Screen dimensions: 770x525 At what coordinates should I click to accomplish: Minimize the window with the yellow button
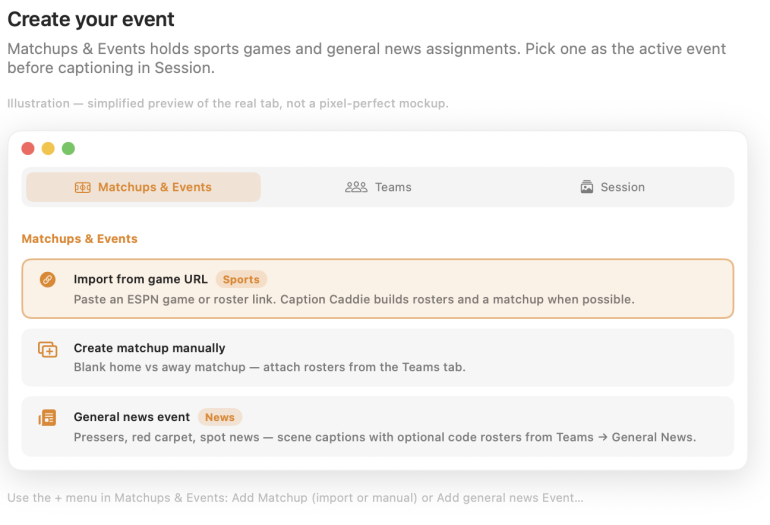coord(48,148)
